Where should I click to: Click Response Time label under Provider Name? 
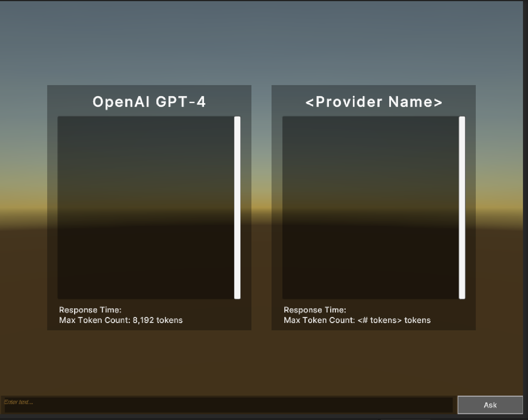(x=315, y=310)
